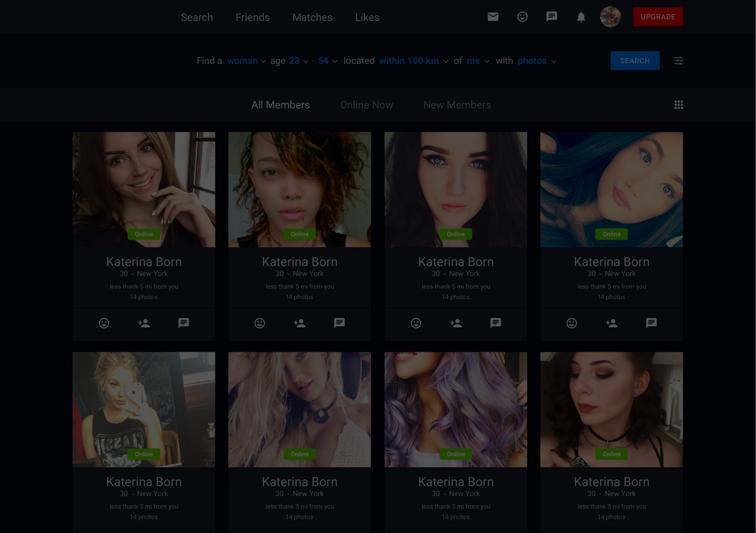
Task: Switch to the Online Now tab
Action: coord(366,105)
